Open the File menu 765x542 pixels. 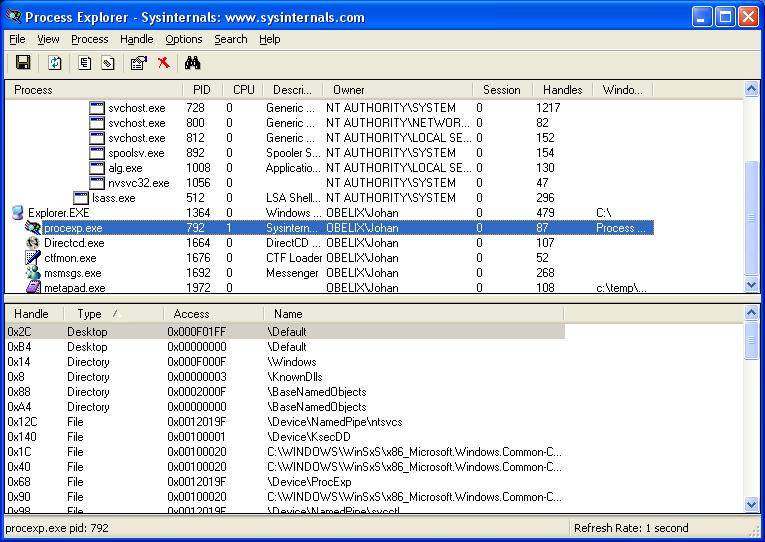coord(17,39)
